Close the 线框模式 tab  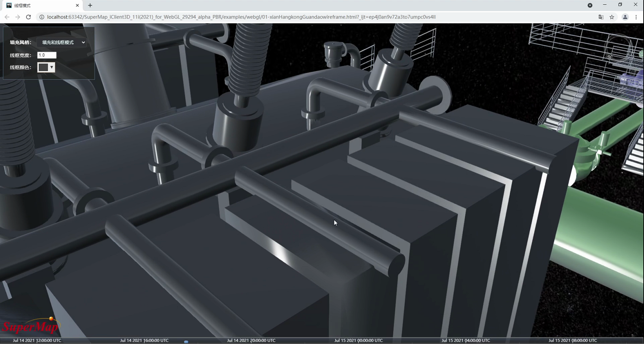click(x=77, y=6)
